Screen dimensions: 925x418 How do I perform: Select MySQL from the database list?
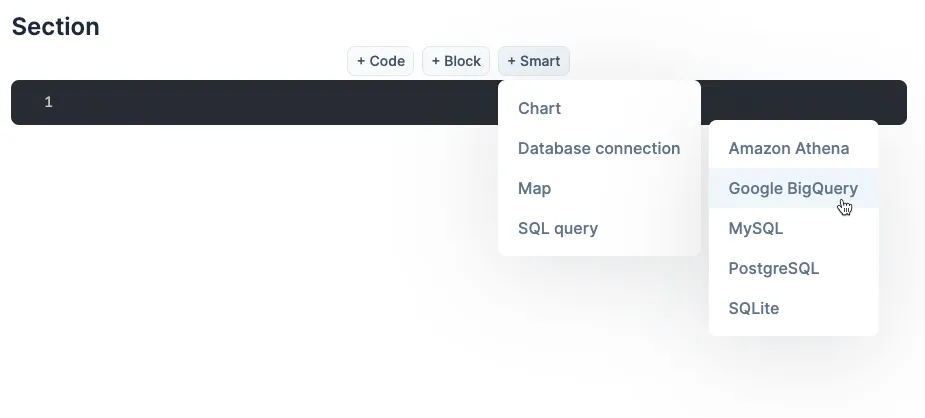tap(793, 229)
